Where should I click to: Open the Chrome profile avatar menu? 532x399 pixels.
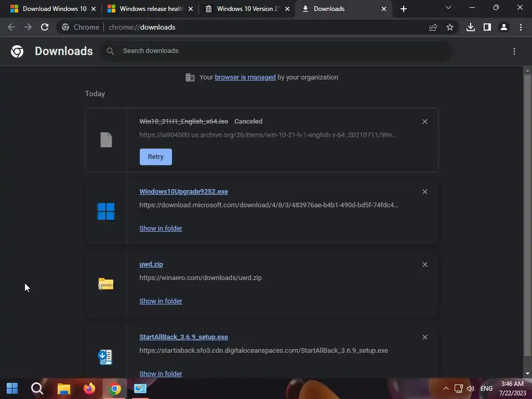(x=504, y=27)
